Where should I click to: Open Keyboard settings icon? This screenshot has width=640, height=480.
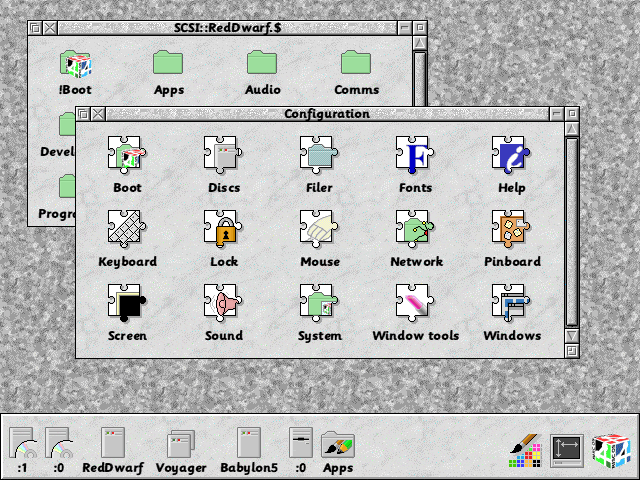(127, 229)
